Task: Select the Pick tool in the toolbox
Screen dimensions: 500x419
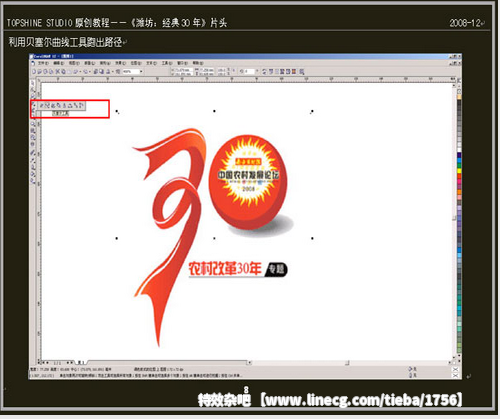Action: pyautogui.click(x=33, y=83)
